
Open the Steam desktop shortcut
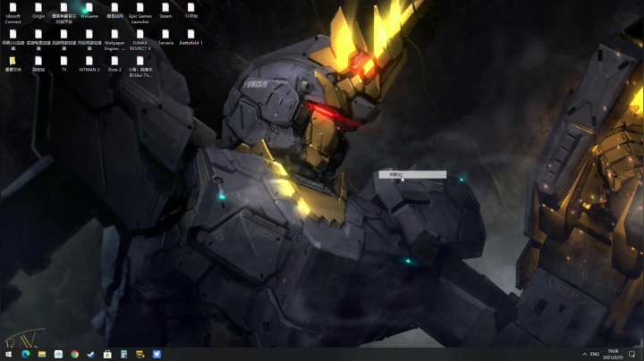pos(165,11)
